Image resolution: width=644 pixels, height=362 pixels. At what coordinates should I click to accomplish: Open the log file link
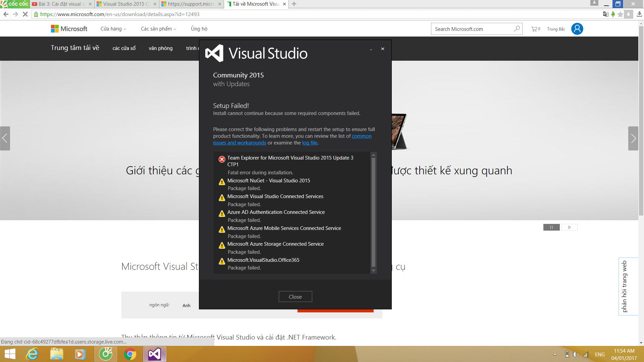[310, 143]
